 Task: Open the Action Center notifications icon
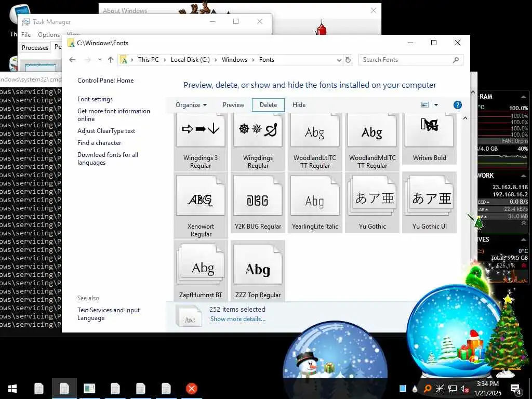[x=515, y=389]
